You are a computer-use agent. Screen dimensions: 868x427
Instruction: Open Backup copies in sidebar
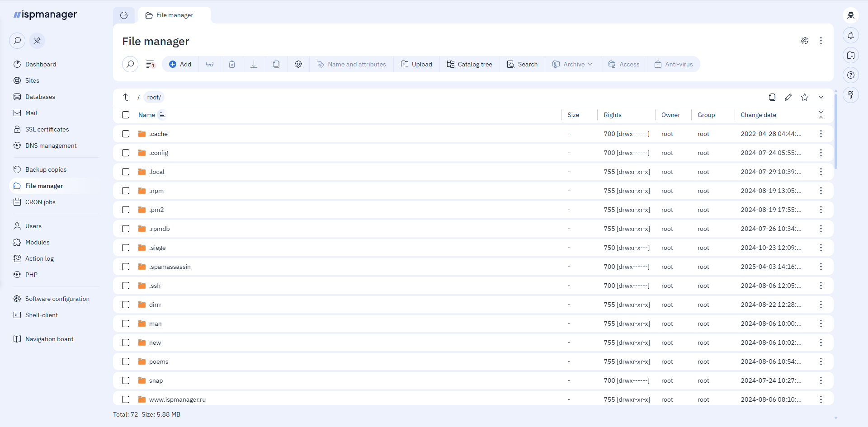(x=46, y=169)
